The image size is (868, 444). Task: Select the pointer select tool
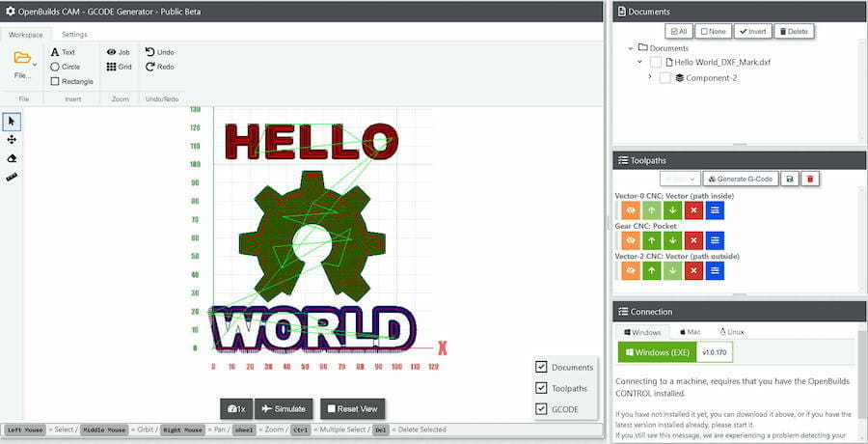(x=12, y=121)
